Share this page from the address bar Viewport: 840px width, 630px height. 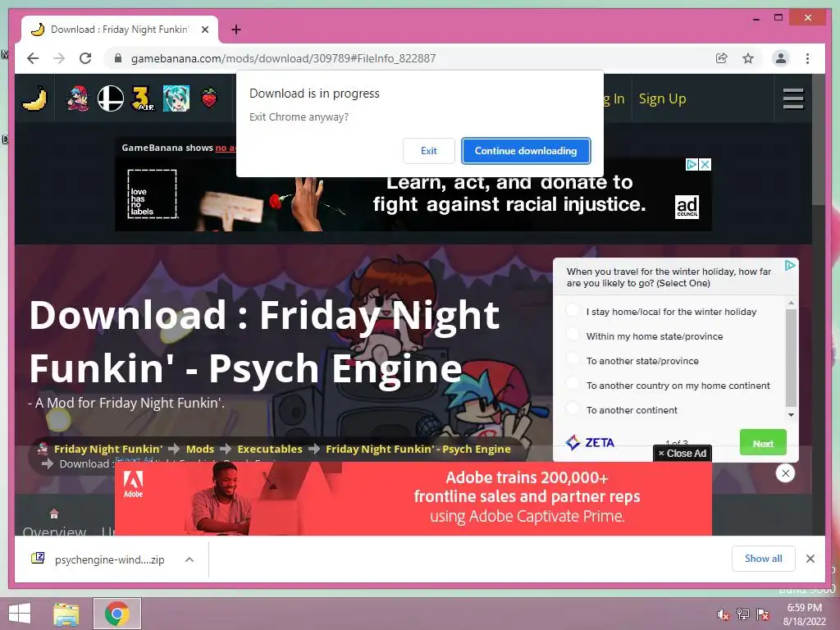[722, 58]
